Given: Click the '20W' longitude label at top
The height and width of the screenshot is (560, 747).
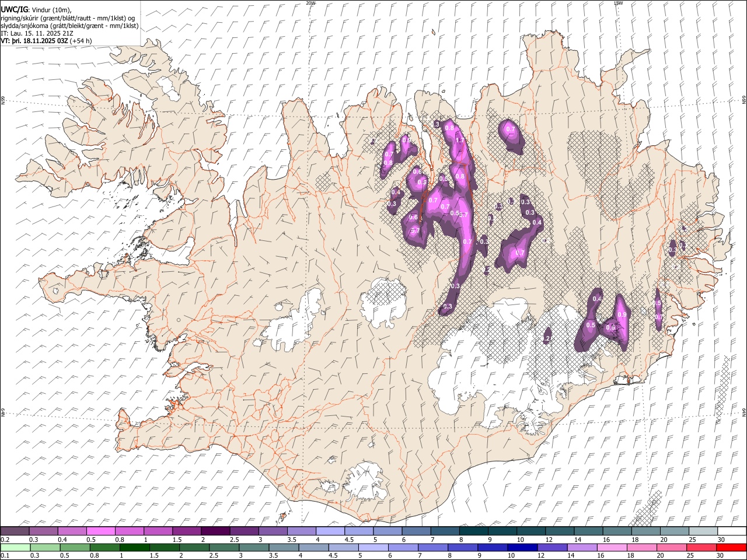Looking at the screenshot, I should [x=310, y=3].
